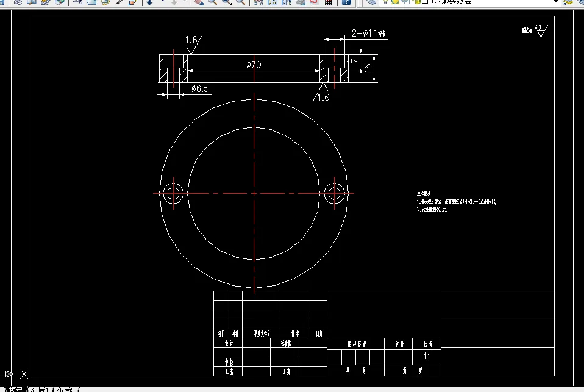Open DesignCenter from the toolbar
The image size is (584, 392).
pyautogui.click(x=272, y=2)
